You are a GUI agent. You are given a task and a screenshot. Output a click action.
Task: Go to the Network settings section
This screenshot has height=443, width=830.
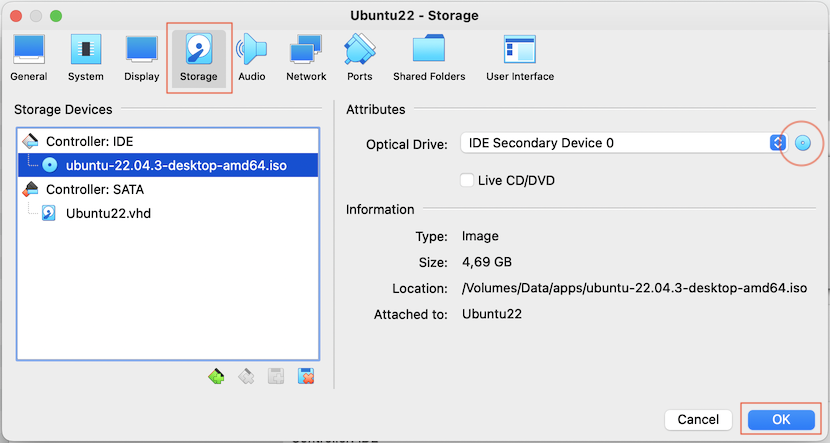306,58
